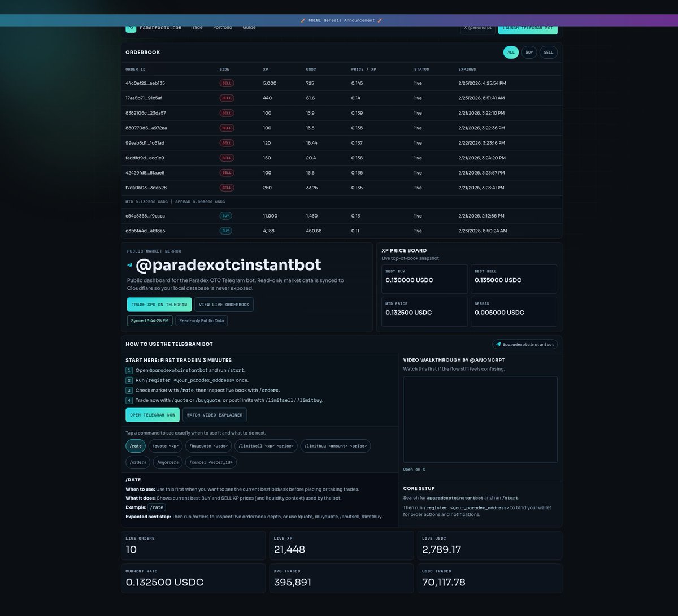678x616 pixels.
Task: Click the BUY badge on order d3b5f44d...a6f8e5
Action: pos(225,231)
